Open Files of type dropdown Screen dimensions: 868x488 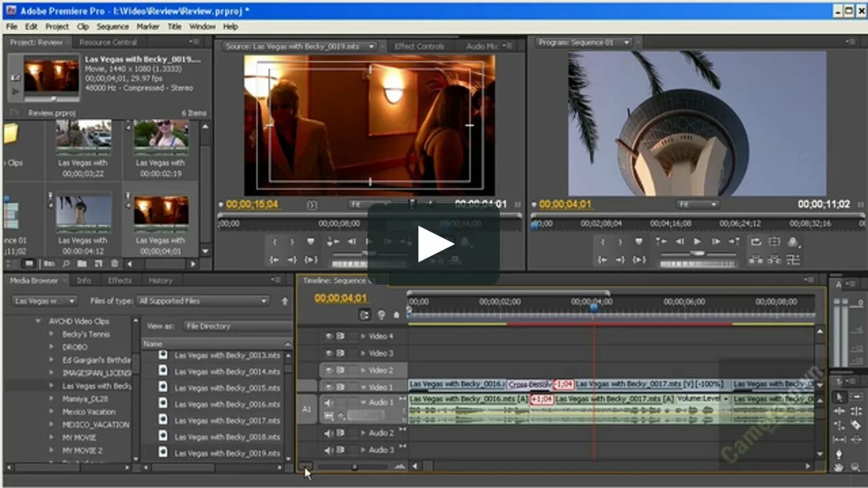203,301
